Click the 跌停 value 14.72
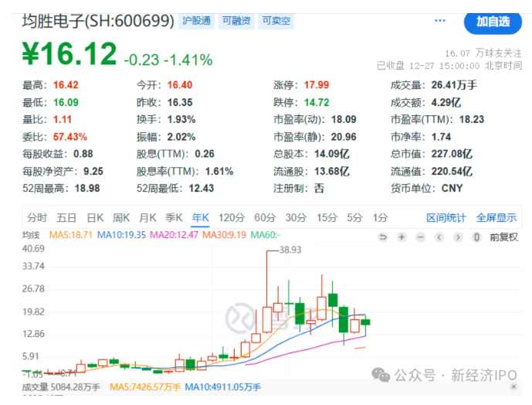The width and height of the screenshot is (532, 405). click(x=317, y=102)
